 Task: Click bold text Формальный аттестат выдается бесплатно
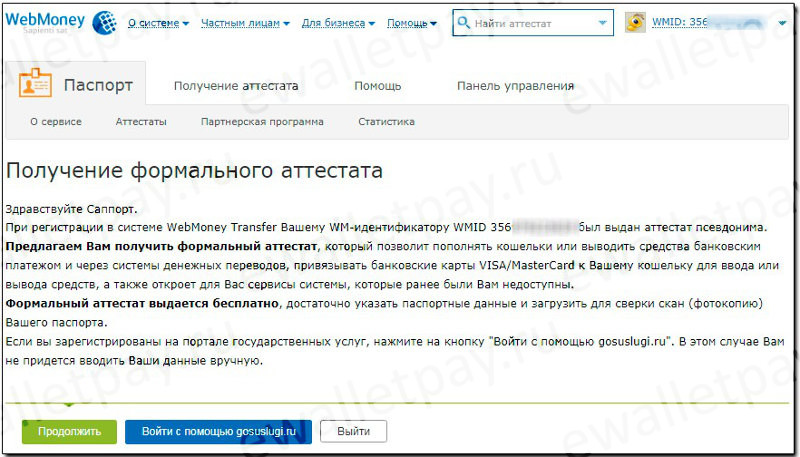click(x=142, y=303)
